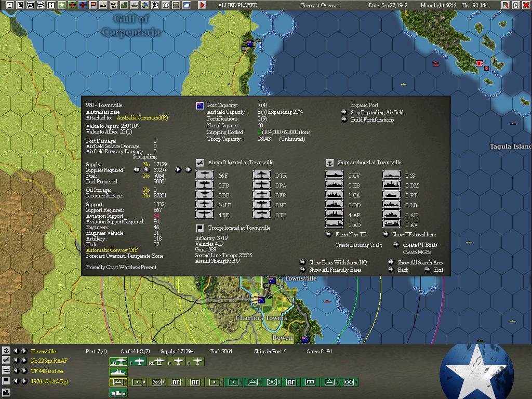This screenshot has width=532, height=399.
Task: Click Stop Expanding Airfield option
Action: (x=377, y=112)
